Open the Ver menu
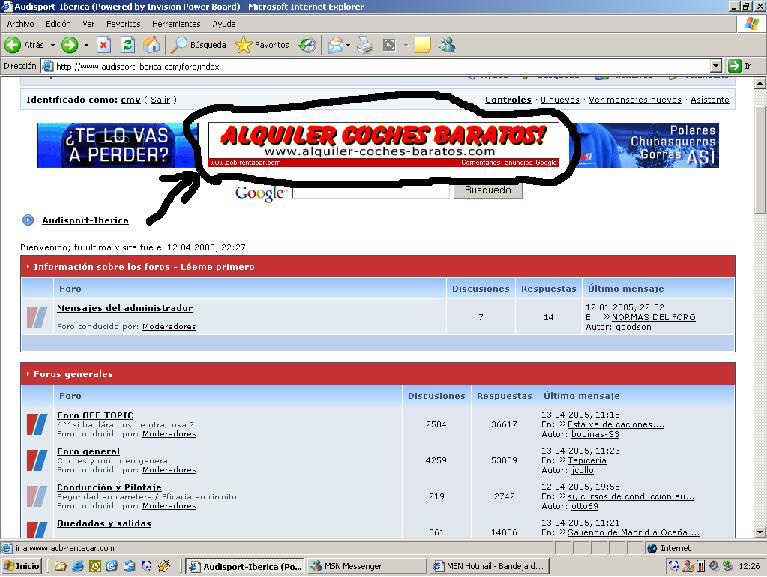The image size is (767, 577). click(x=88, y=23)
